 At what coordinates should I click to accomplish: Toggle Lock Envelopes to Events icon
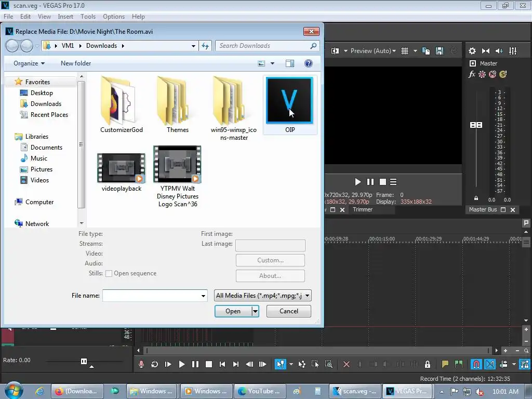pyautogui.click(x=525, y=364)
